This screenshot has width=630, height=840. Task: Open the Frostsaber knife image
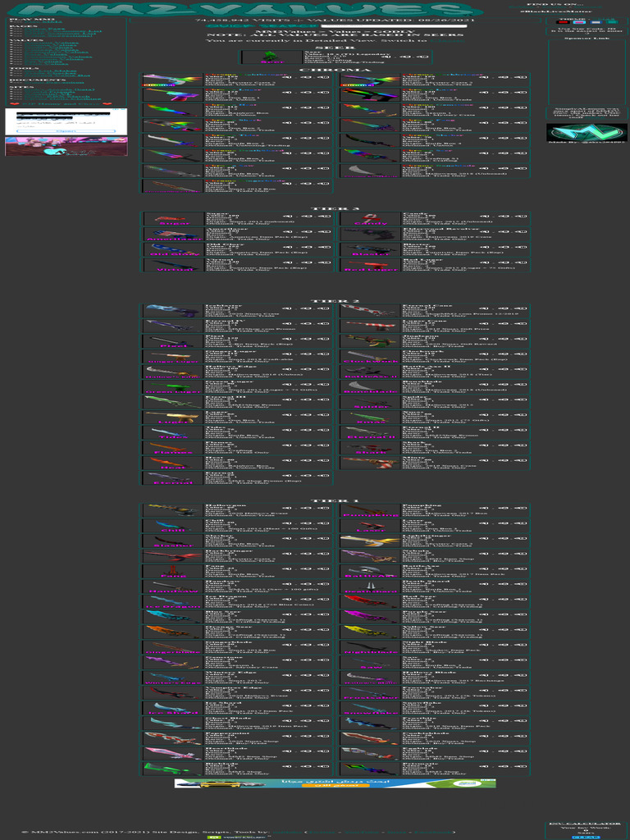370,694
